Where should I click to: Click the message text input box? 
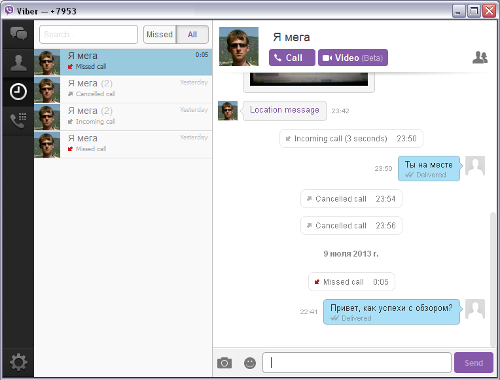tap(357, 363)
